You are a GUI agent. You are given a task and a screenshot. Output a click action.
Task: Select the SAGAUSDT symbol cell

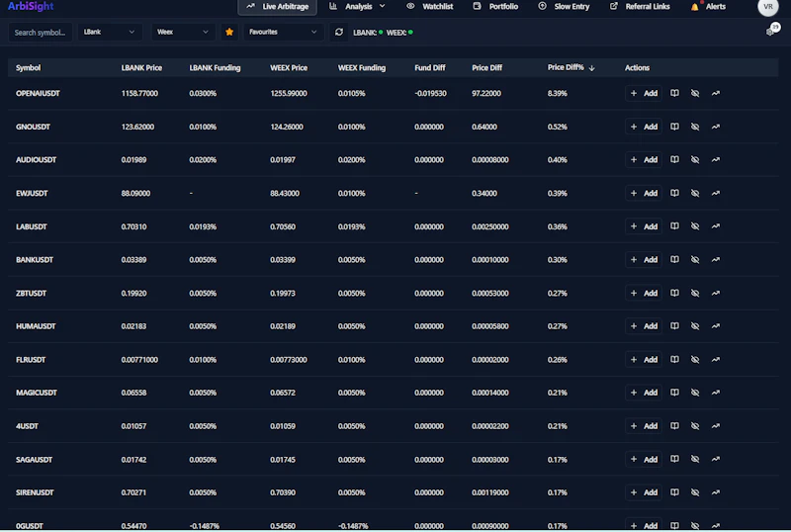click(x=35, y=460)
